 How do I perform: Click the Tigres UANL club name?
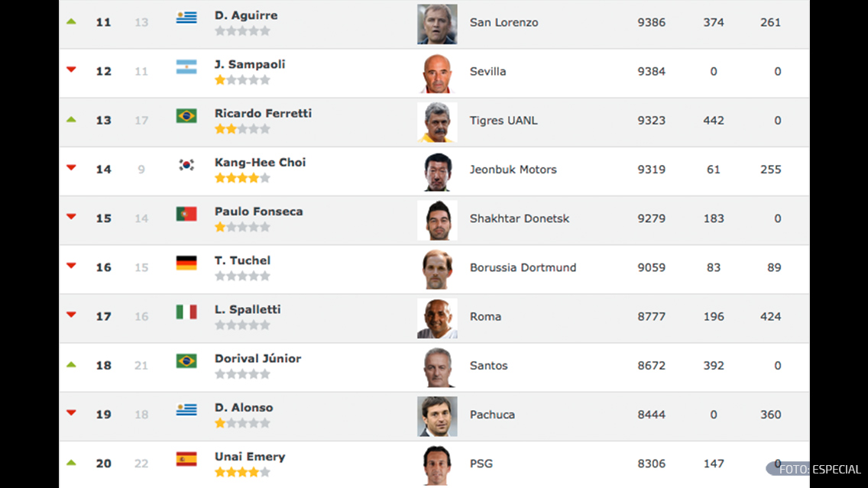504,121
